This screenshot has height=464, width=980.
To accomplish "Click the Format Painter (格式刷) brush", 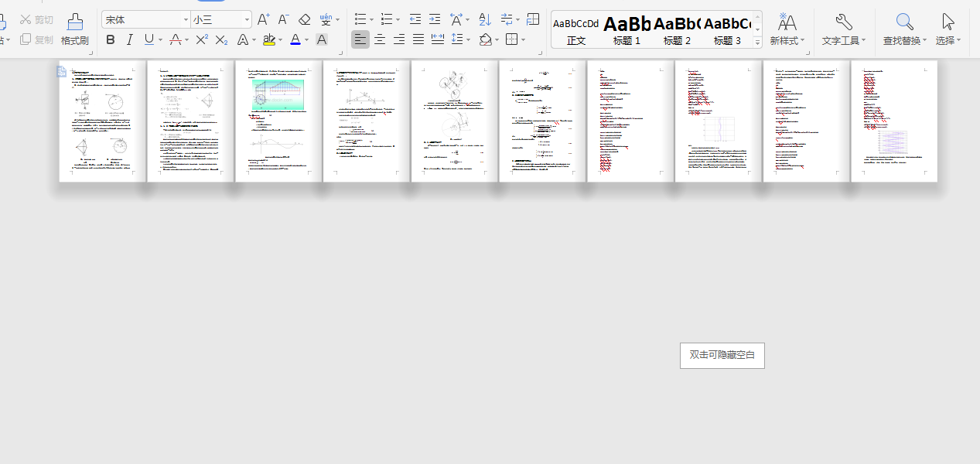I will pos(74,22).
